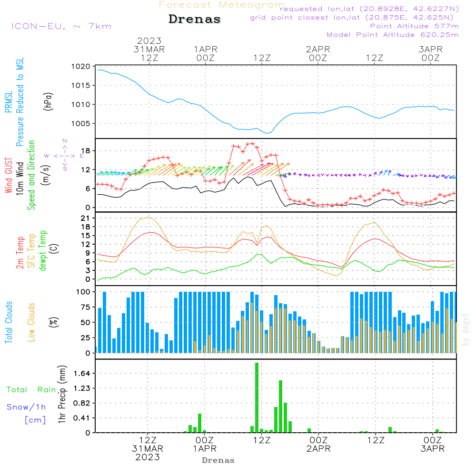
Task: Click the red 'Wind GUST' label
Action: coord(9,176)
